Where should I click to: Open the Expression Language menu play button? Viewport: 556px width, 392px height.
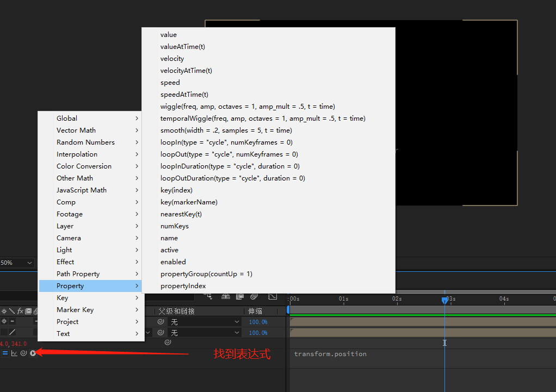(33, 353)
